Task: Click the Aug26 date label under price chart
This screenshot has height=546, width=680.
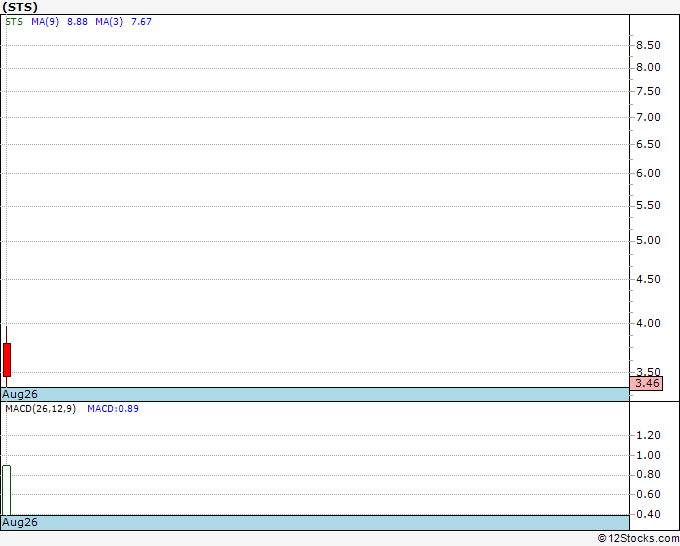Action: pyautogui.click(x=20, y=394)
